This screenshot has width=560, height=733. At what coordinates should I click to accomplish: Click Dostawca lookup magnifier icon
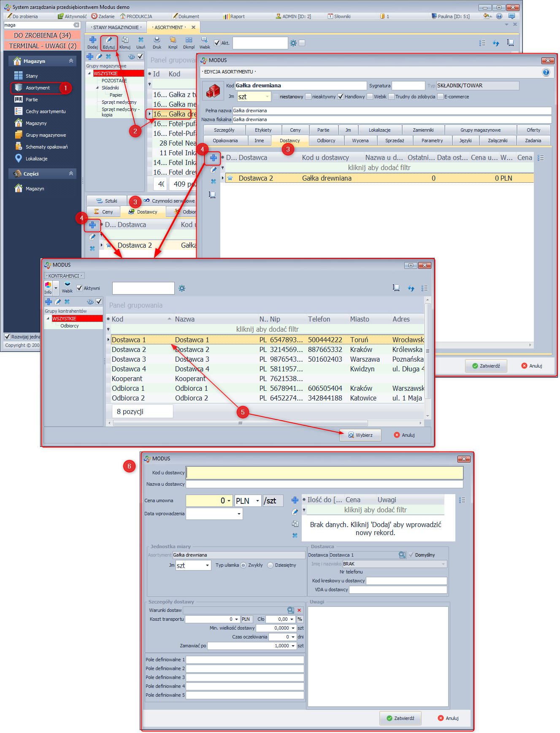coord(402,555)
